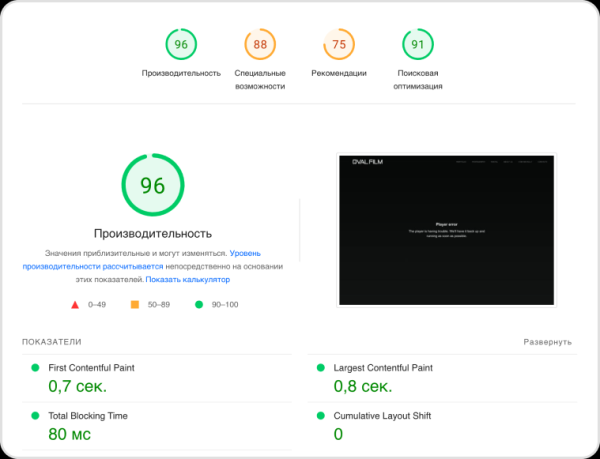Viewport: 600px width, 459px height.
Task: Click the 75 Рекомендации score gauge
Action: (338, 45)
